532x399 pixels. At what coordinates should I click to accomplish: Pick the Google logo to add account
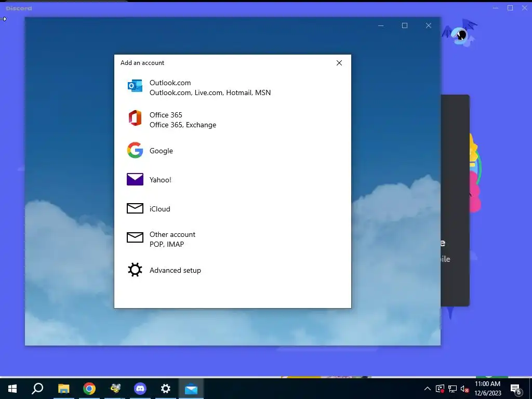(135, 150)
